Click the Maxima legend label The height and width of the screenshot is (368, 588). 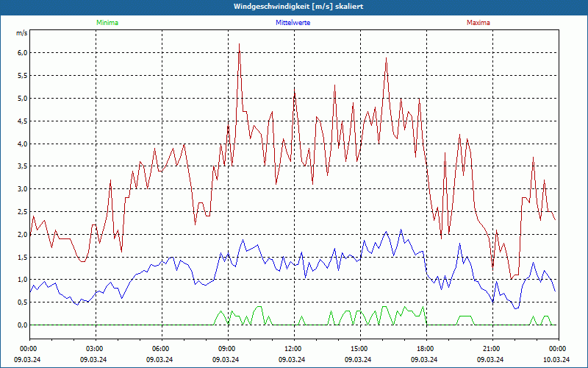478,23
